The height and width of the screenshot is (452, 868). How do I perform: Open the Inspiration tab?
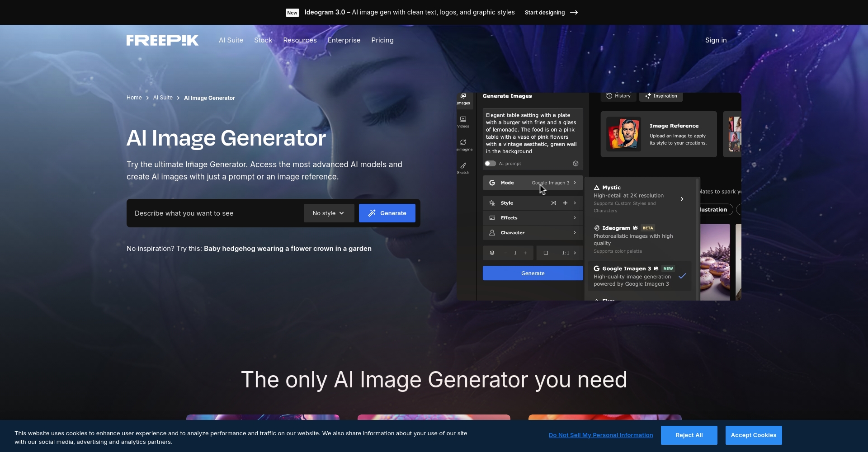[x=661, y=96]
